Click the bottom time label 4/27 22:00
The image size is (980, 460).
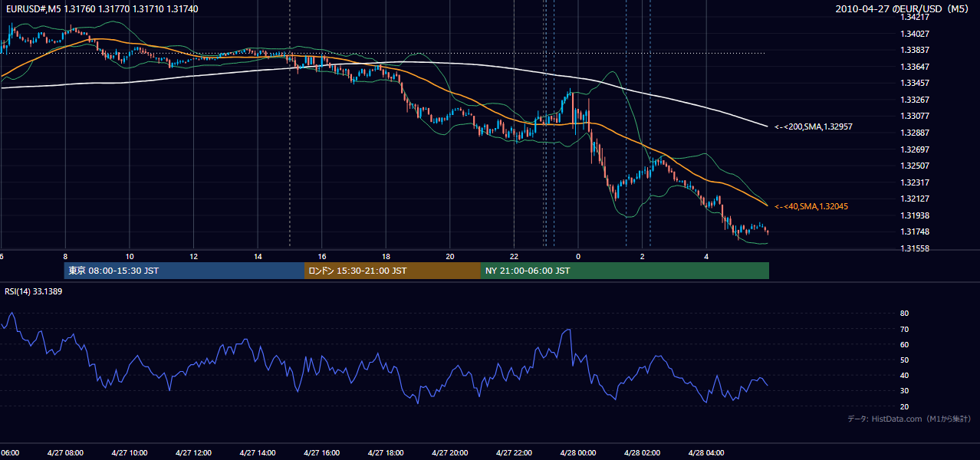point(513,452)
